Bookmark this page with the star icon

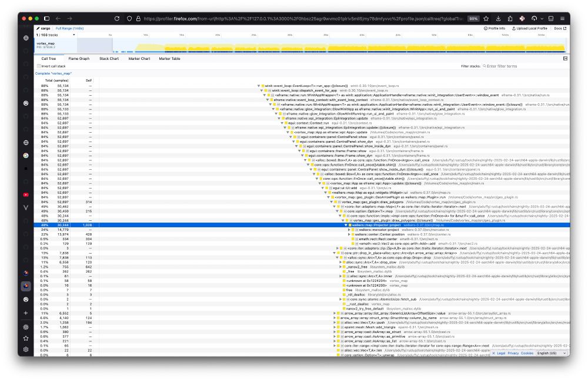click(486, 18)
